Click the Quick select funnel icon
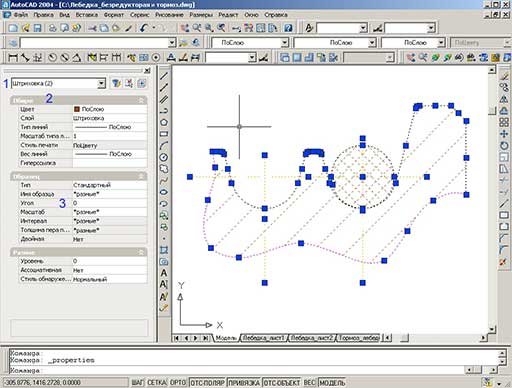 coord(116,83)
